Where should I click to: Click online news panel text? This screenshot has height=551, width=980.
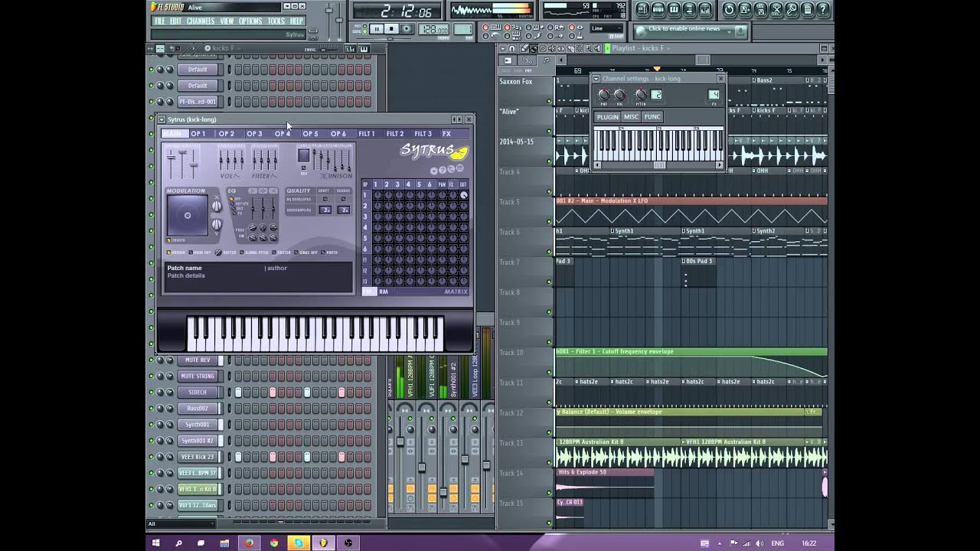pyautogui.click(x=684, y=29)
